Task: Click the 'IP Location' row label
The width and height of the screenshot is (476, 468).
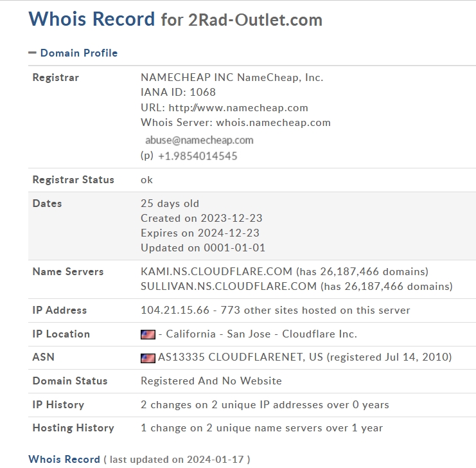Action: (61, 334)
